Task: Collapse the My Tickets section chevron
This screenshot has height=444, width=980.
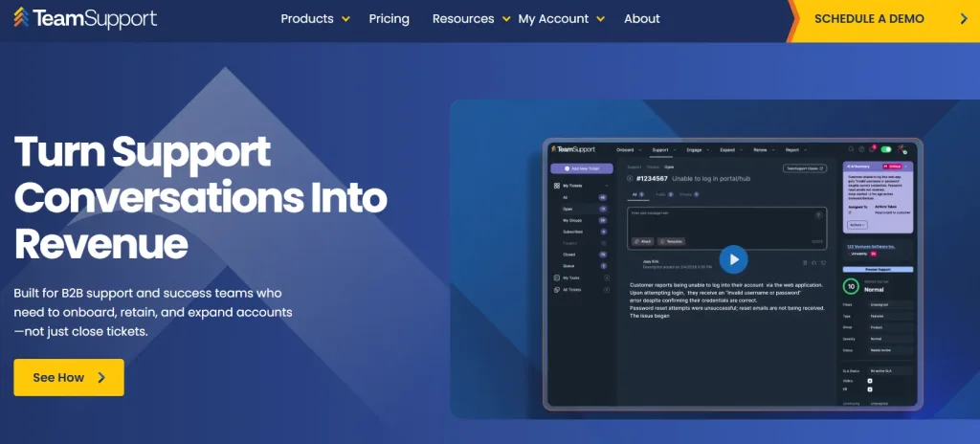Action: point(606,186)
